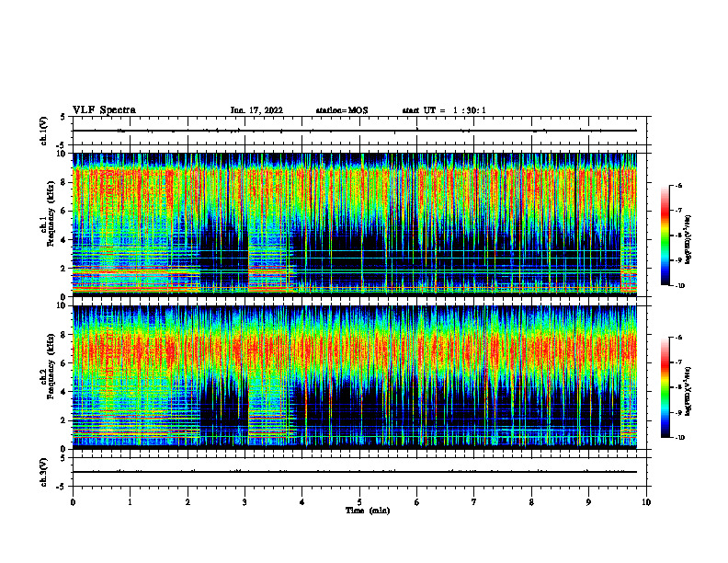Click time axis tick label "5"

pyautogui.click(x=359, y=502)
